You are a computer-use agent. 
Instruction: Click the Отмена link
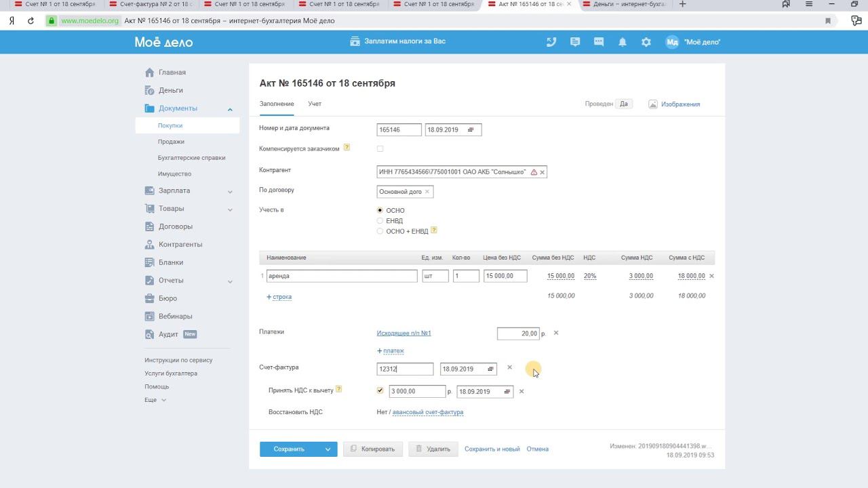[x=538, y=449]
